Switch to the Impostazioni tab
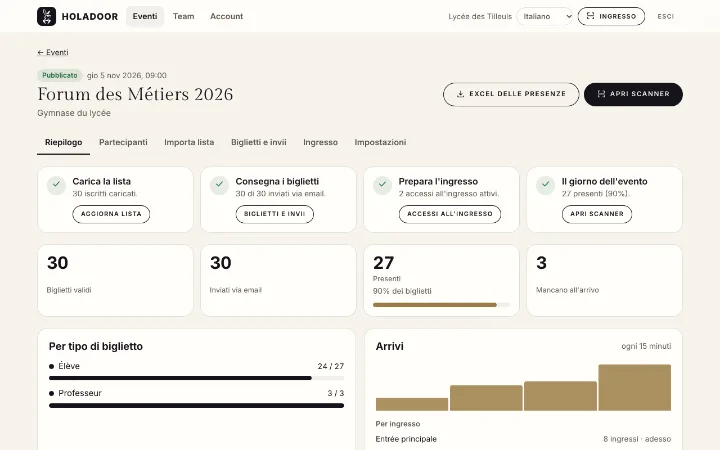Viewport: 720px width, 450px height. click(380, 142)
